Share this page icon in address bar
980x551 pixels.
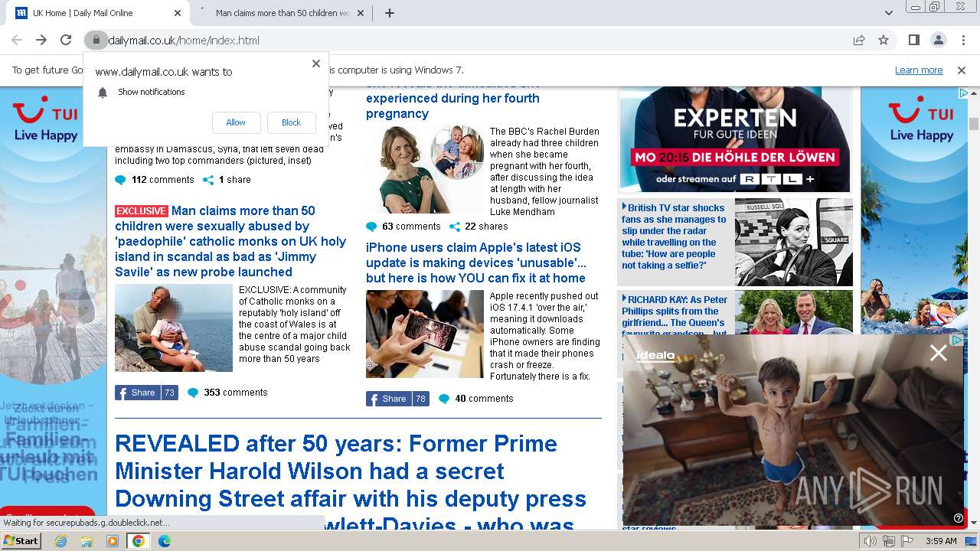tap(859, 40)
